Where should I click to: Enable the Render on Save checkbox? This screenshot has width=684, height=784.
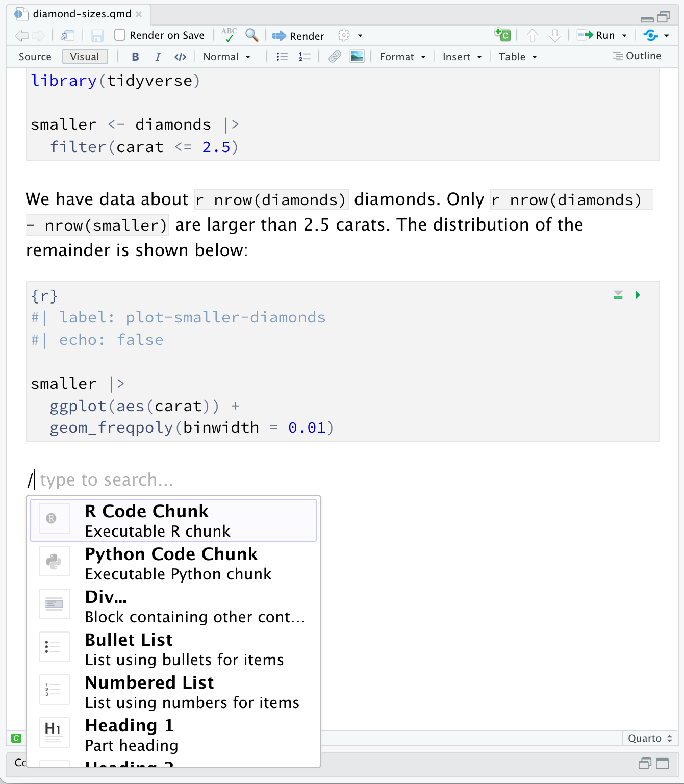(120, 35)
